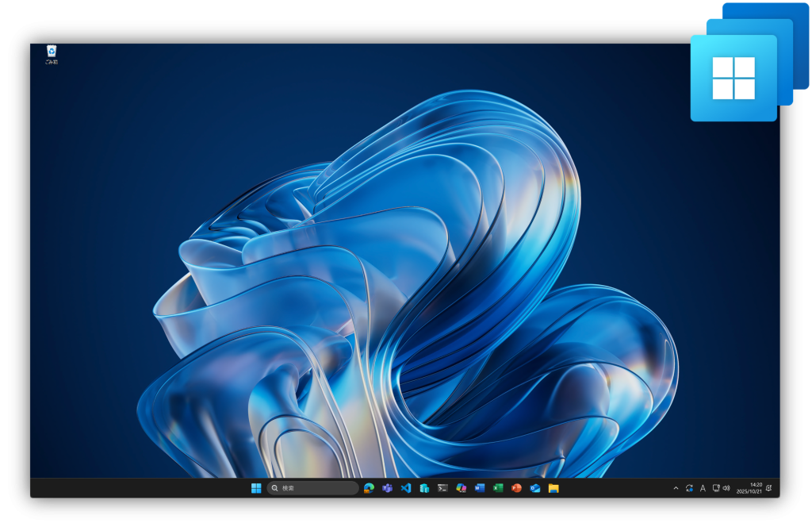Open Microsoft Teams from the taskbar
This screenshot has width=812, height=527.
point(387,488)
